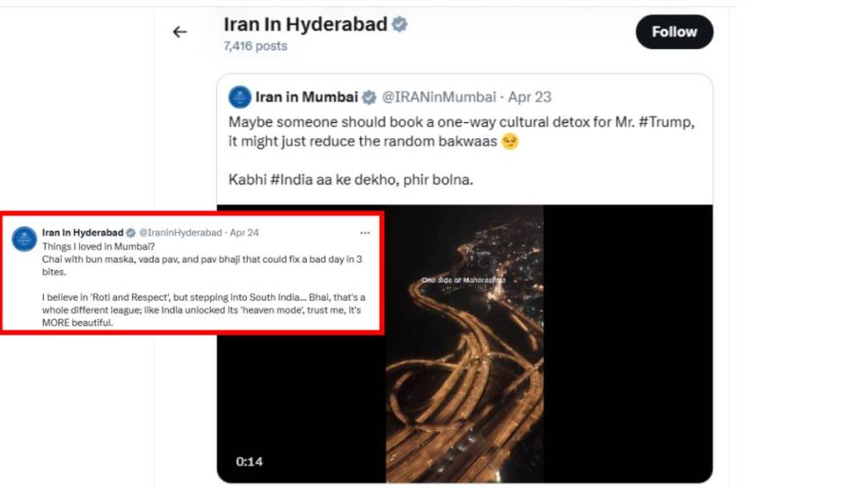Open the 'Iran in Mumbai' display name
The width and height of the screenshot is (868, 488).
click(x=306, y=97)
